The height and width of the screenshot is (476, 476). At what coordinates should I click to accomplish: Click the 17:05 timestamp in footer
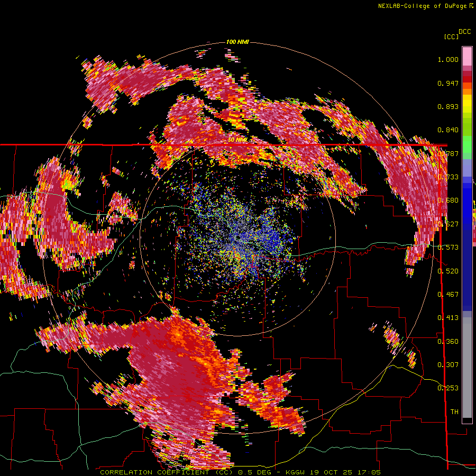click(368, 472)
